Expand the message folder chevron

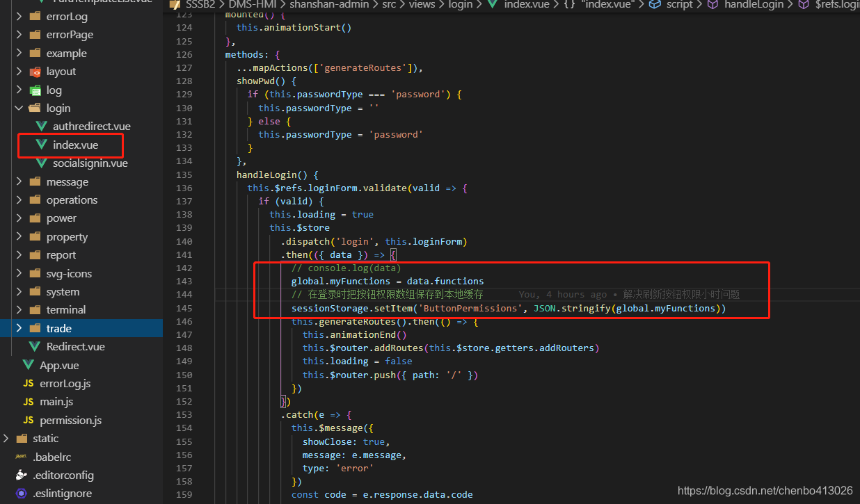(x=19, y=182)
